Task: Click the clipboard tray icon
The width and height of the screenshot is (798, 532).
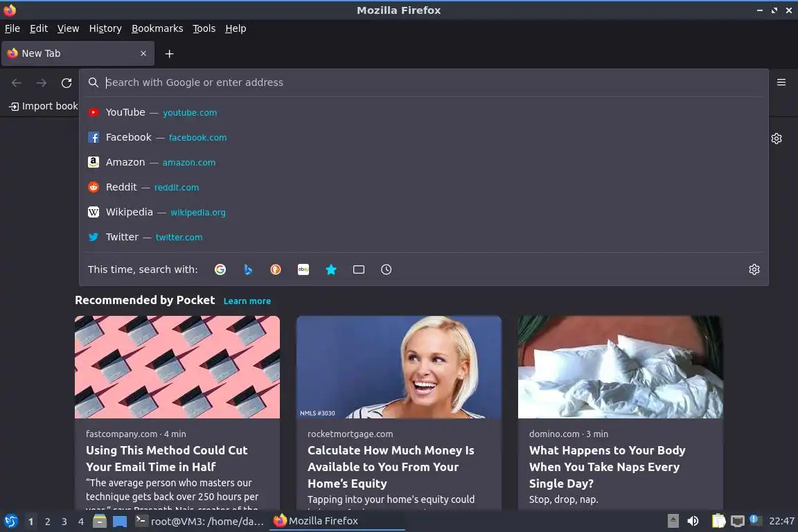Action: point(718,521)
